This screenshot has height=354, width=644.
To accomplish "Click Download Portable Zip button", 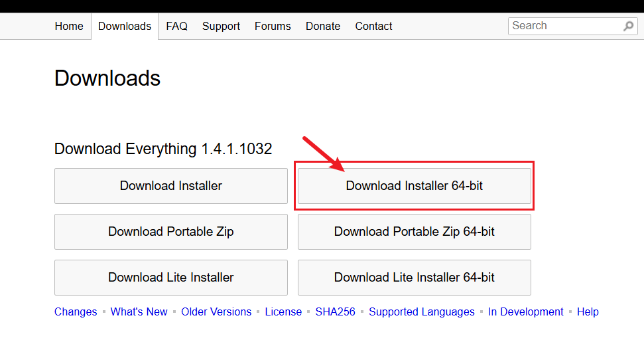I will point(171,232).
